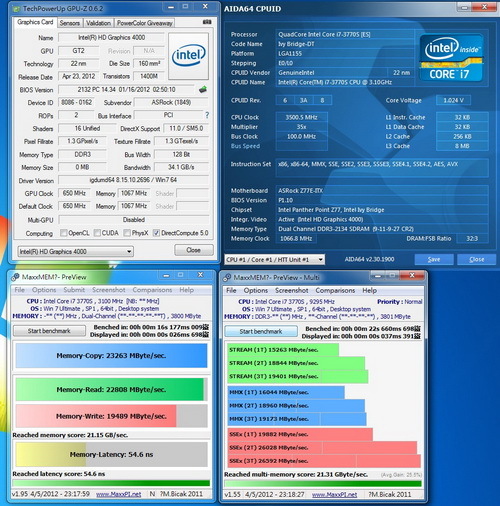The image size is (500, 506).
Task: Open the CPU #1 / Core #1 dropdown in AIDA64
Action: [274, 259]
